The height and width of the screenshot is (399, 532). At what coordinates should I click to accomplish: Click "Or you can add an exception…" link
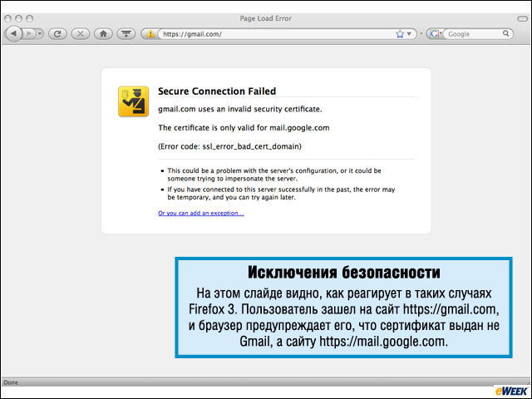tap(201, 213)
